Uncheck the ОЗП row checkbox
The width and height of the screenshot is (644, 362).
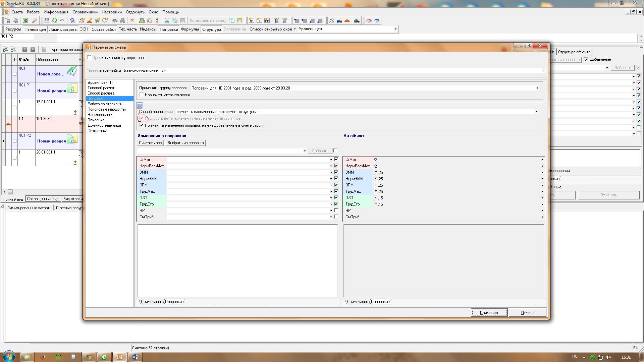click(x=336, y=198)
